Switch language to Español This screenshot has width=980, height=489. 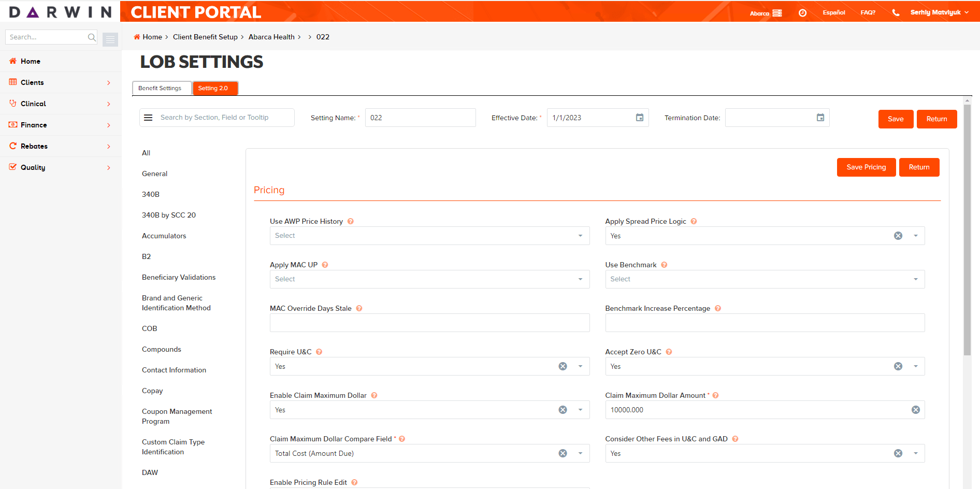[833, 12]
